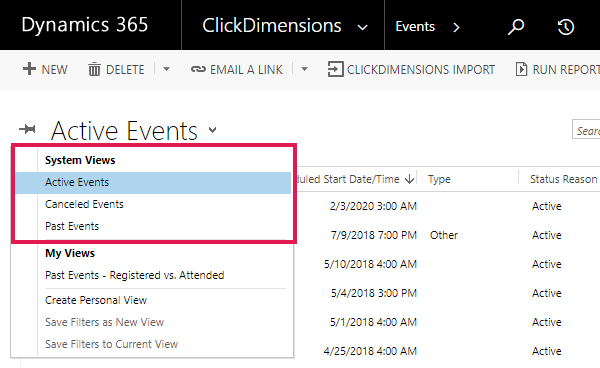600x368 pixels.
Task: Click the My Views heading
Action: tap(70, 253)
